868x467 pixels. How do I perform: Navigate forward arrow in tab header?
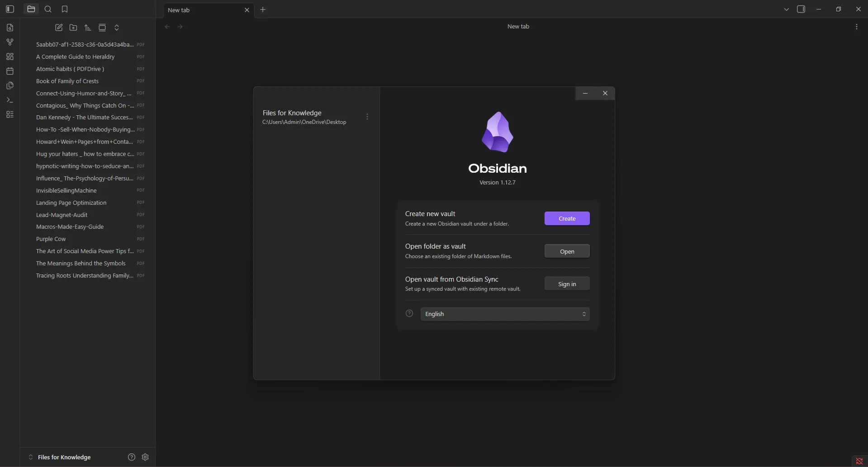[x=180, y=27]
